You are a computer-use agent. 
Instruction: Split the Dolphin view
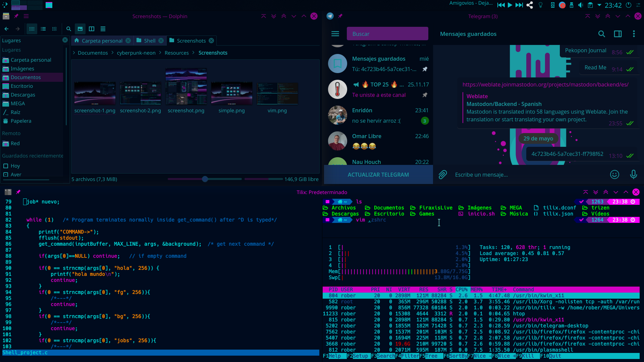(x=92, y=29)
